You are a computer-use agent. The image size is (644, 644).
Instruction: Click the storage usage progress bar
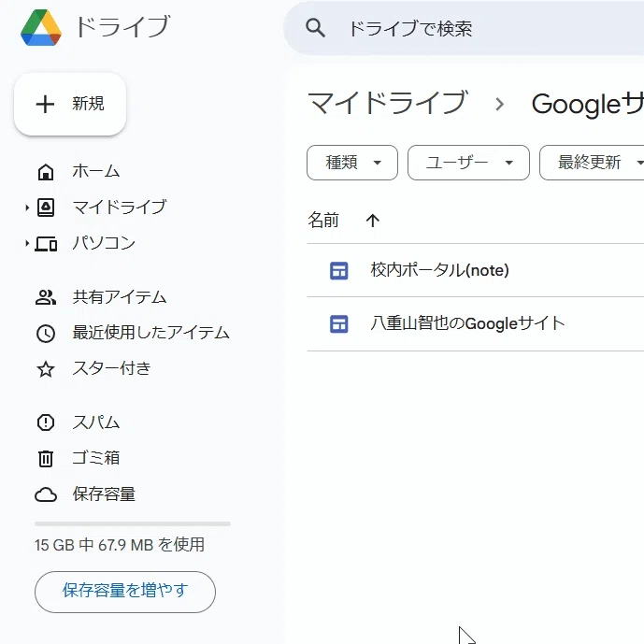pos(133,524)
